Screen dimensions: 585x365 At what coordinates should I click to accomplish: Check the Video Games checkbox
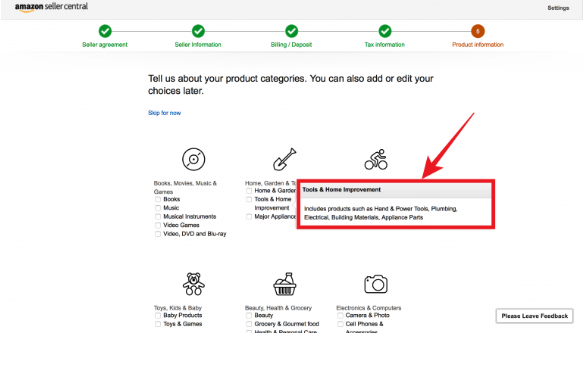pos(158,225)
